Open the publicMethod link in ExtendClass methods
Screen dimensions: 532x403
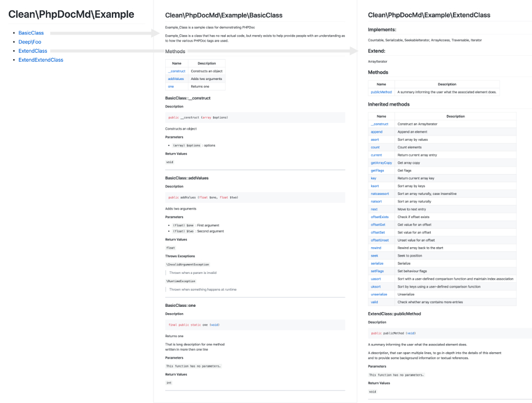(381, 92)
